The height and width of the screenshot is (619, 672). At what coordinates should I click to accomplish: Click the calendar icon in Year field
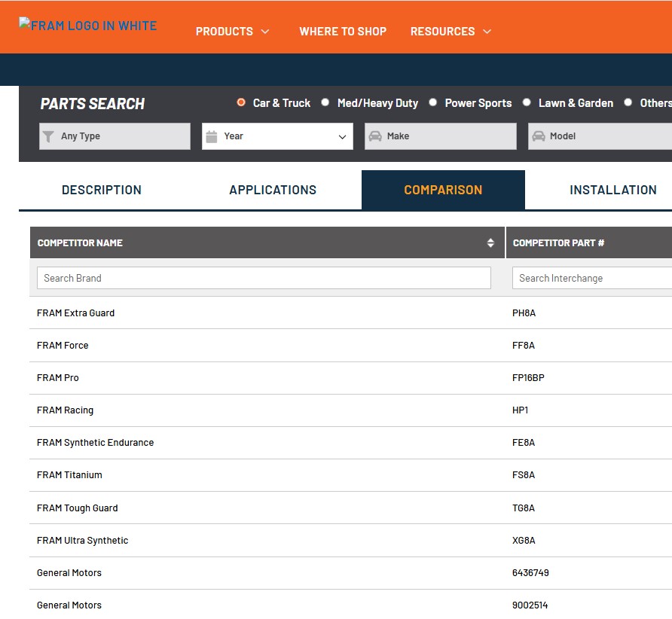[x=211, y=136]
